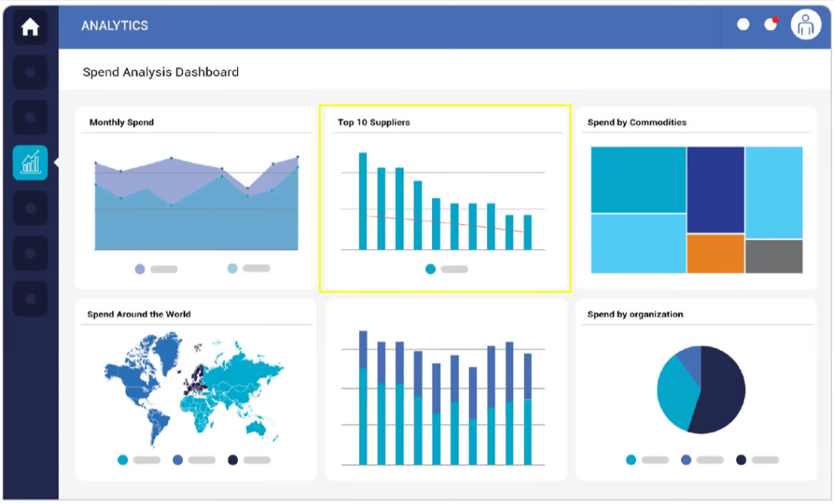Select the second sidebar icon below Home
The width and height of the screenshot is (834, 504).
click(x=30, y=117)
